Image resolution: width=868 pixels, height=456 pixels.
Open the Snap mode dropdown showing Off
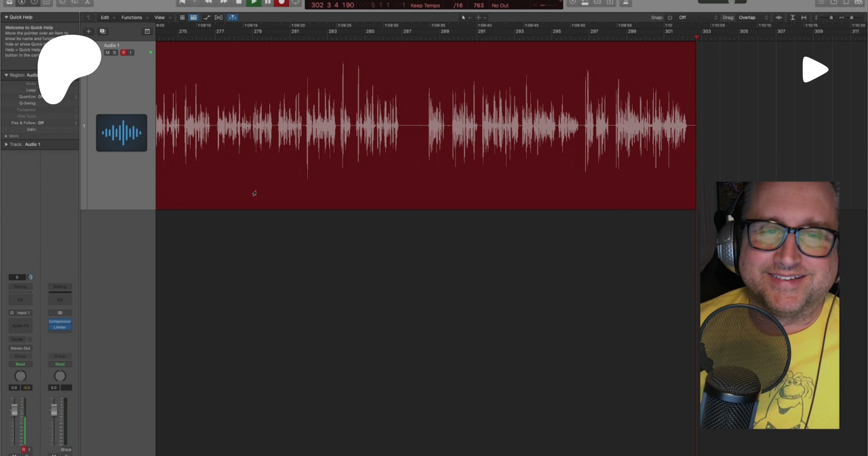[x=698, y=17]
